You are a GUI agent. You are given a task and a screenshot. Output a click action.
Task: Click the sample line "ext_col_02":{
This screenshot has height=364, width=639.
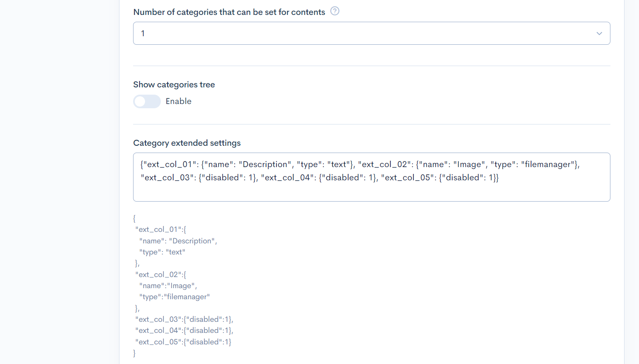point(161,275)
